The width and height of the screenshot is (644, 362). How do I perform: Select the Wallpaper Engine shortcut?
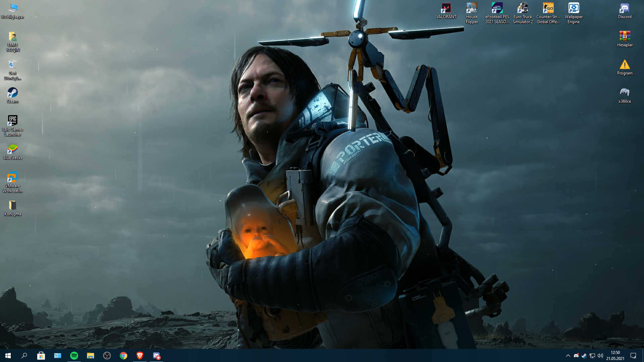574,13
